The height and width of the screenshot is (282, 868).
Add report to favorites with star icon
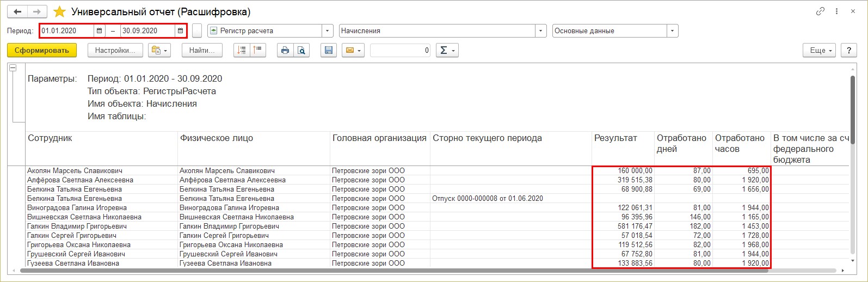tap(60, 11)
